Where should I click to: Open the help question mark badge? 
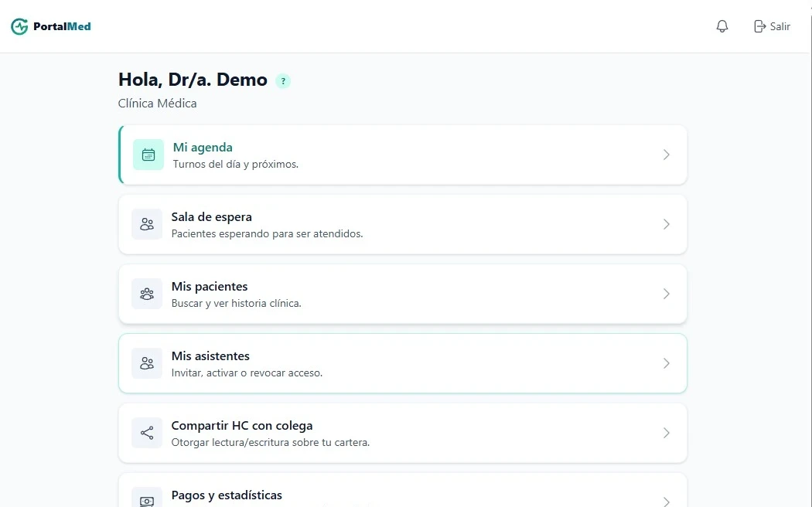coord(283,81)
